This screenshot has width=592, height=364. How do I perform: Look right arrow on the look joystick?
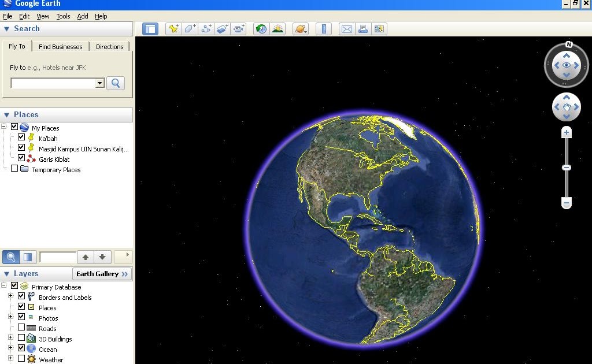point(576,65)
